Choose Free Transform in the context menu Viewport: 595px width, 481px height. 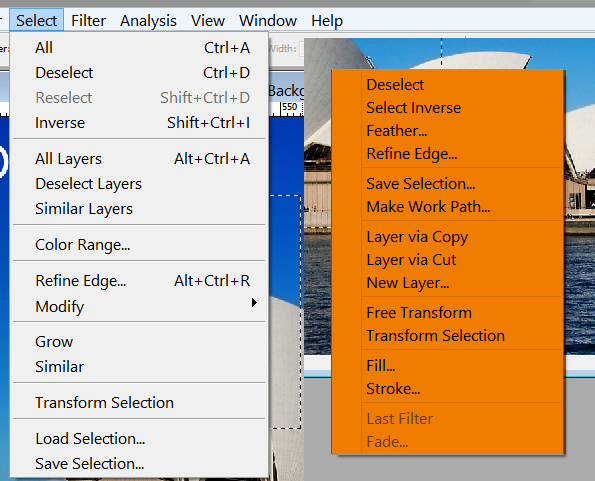coord(449,313)
